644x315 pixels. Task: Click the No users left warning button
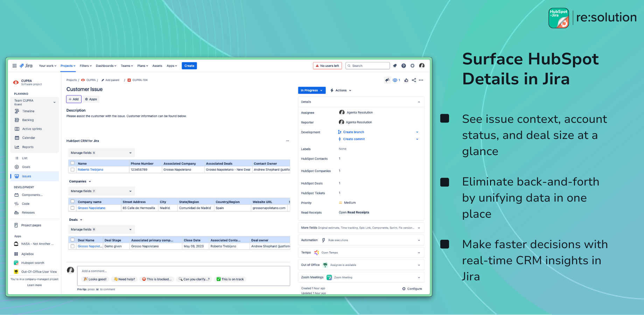(327, 66)
